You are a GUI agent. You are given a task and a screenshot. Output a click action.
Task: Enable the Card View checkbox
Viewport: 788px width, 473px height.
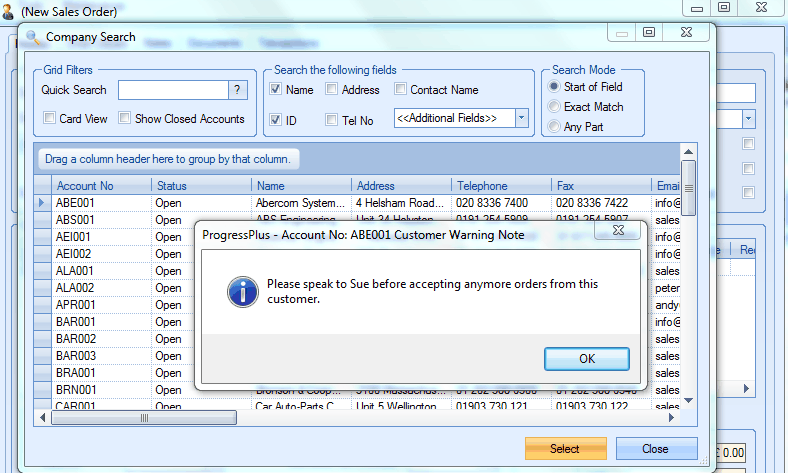(x=49, y=118)
